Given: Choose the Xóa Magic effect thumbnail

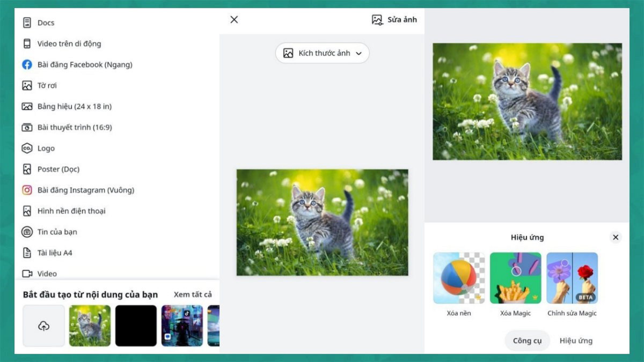Looking at the screenshot, I should [515, 278].
